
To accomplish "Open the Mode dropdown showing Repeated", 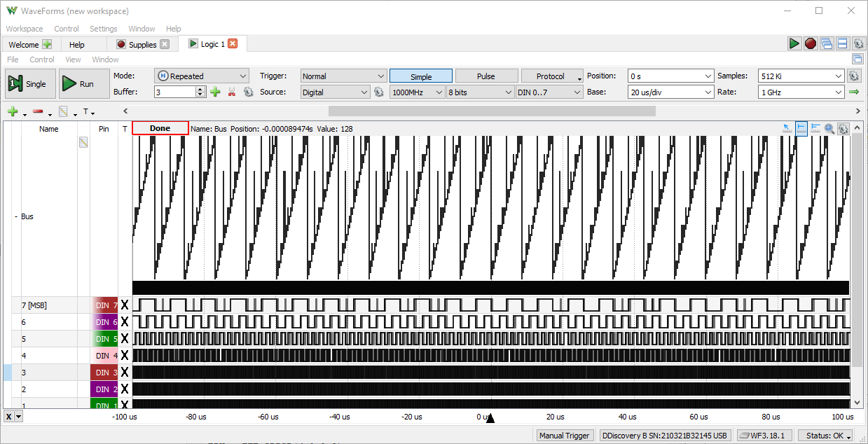I will pyautogui.click(x=202, y=76).
